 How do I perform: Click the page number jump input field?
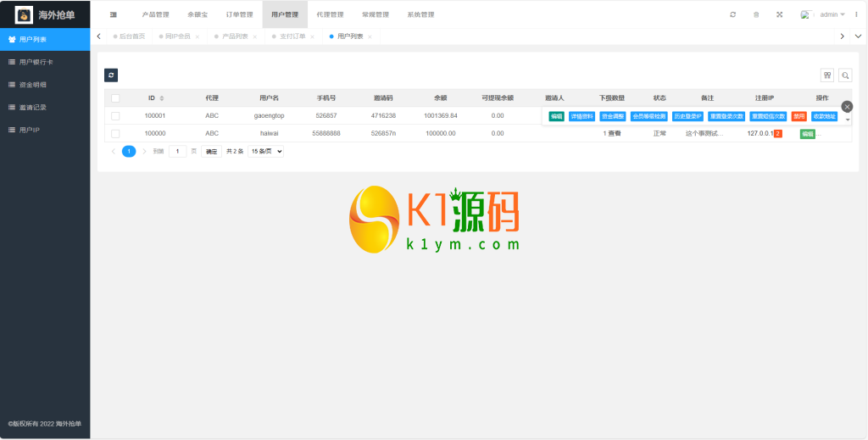[x=178, y=151]
